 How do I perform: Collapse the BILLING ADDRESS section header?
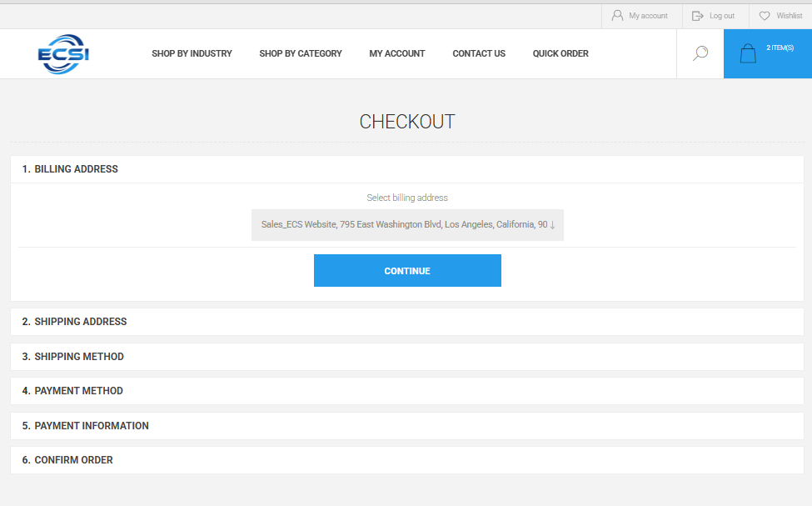pyautogui.click(x=74, y=168)
